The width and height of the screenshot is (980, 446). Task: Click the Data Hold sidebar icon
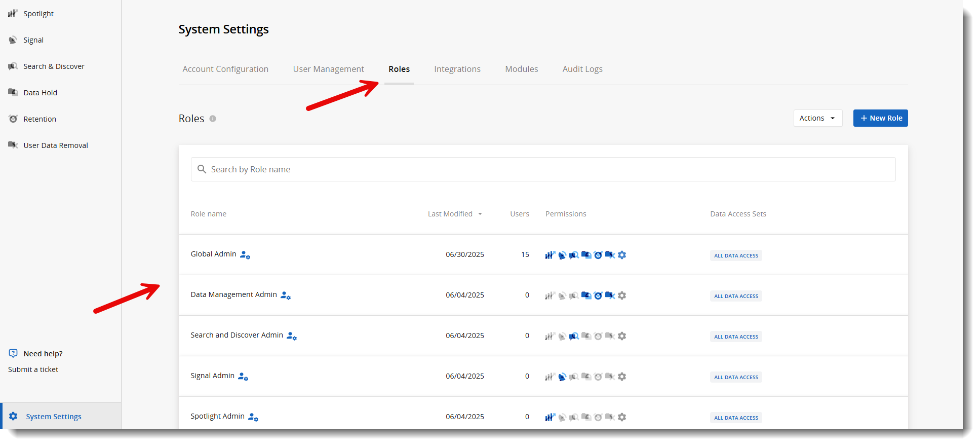pos(13,92)
